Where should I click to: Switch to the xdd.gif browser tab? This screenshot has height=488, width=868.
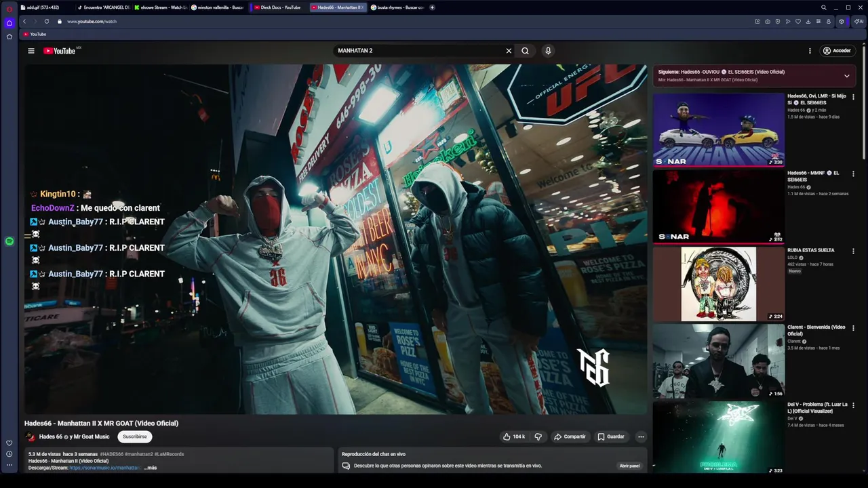coord(44,7)
